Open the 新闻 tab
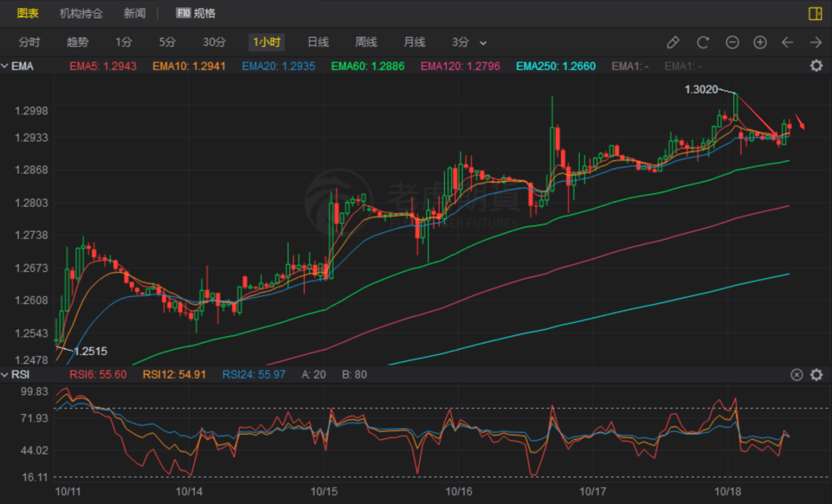This screenshot has width=832, height=504. coord(135,13)
